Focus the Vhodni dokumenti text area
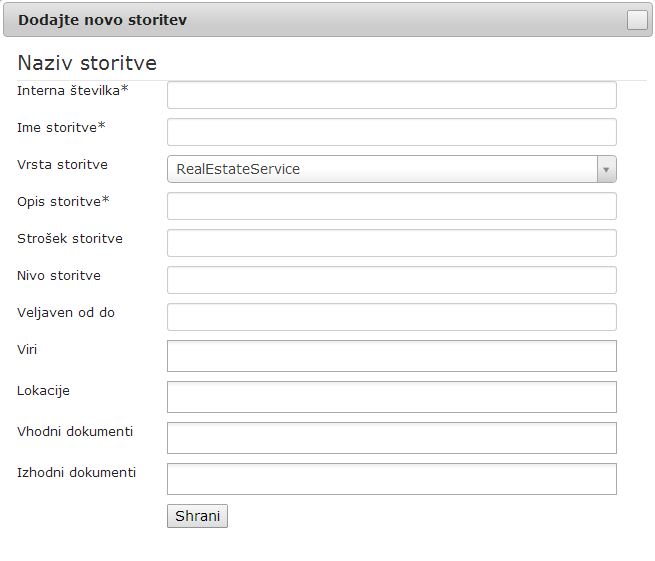 [391, 438]
